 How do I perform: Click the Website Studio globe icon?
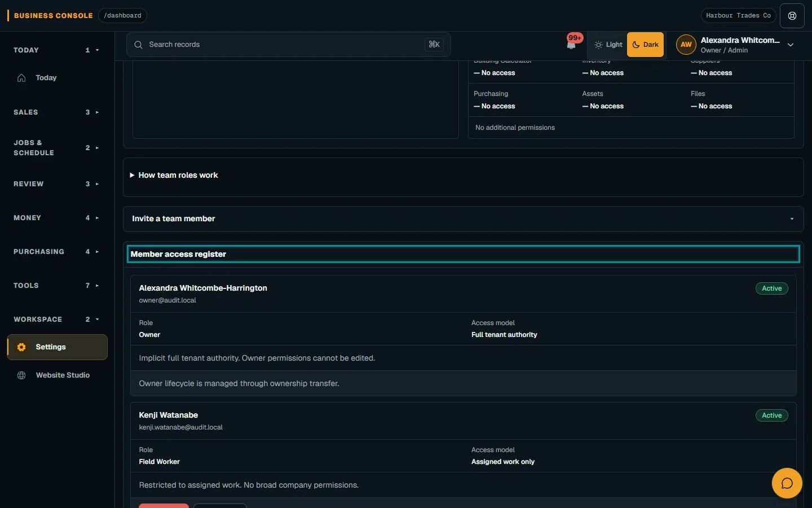point(21,375)
